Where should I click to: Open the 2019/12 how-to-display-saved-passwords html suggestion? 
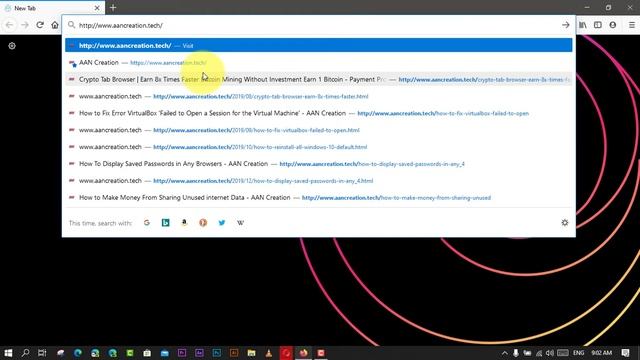tap(318, 180)
